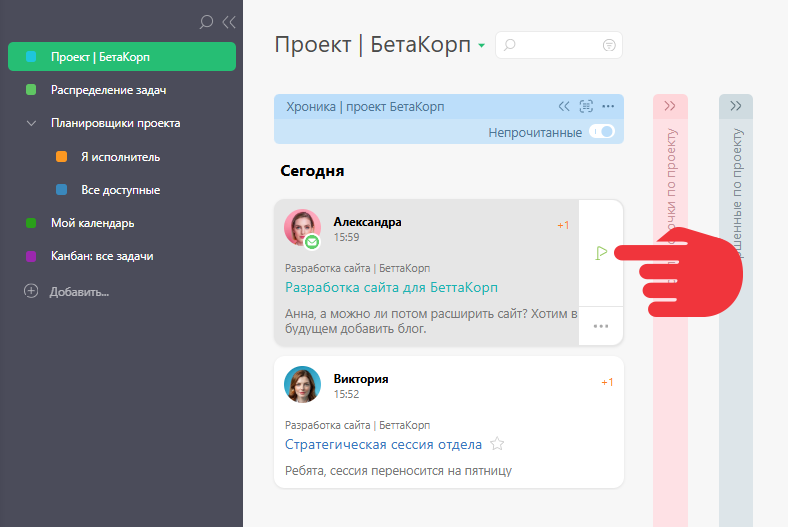This screenshot has width=788, height=527.
Task: Open the Стратегическая сессия отдела link
Action: point(383,445)
